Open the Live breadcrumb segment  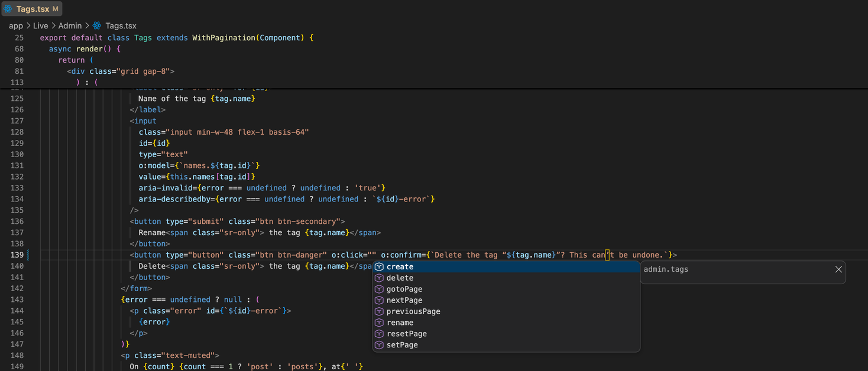point(41,25)
